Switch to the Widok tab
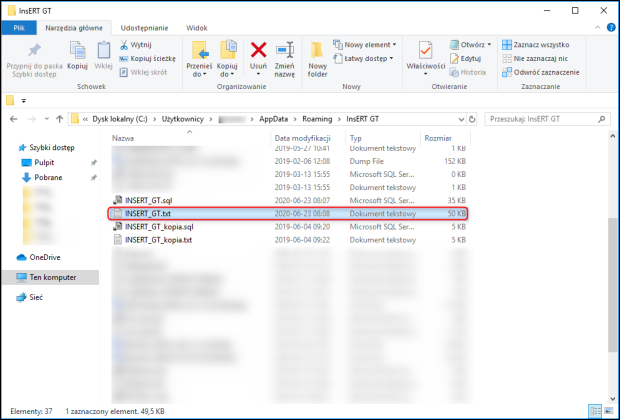This screenshot has width=620, height=420. (x=197, y=28)
